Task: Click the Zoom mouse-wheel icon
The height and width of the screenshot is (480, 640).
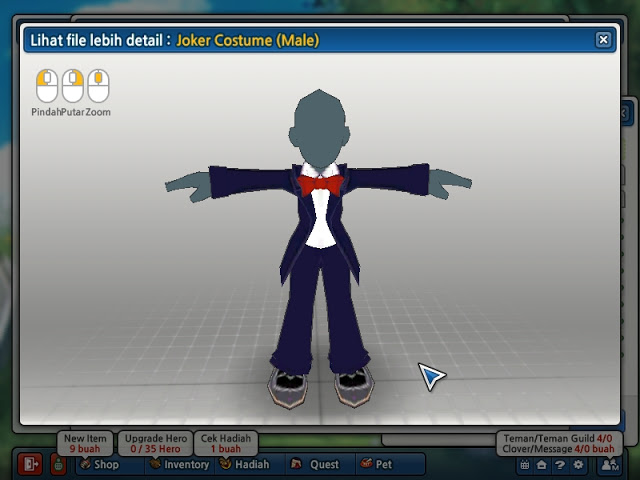Action: tap(98, 86)
